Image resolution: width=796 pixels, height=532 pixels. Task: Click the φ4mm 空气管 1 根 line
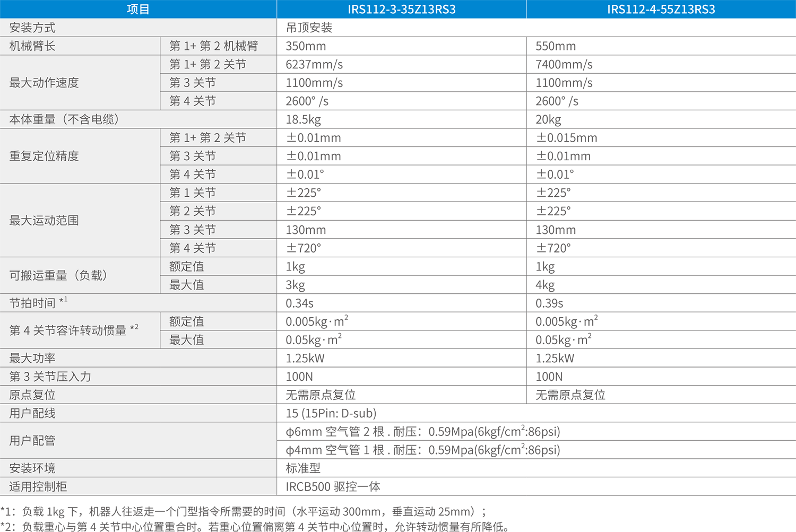coord(423,450)
